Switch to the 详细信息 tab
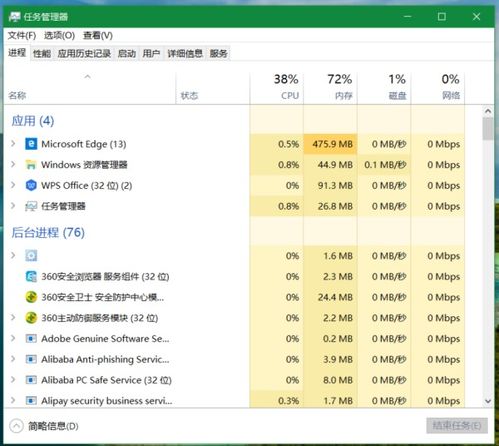 pyautogui.click(x=185, y=54)
